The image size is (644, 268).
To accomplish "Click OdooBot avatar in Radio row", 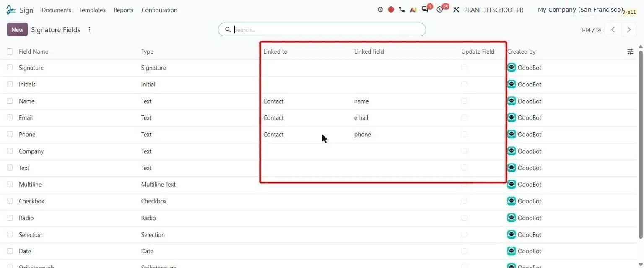I will click(512, 218).
